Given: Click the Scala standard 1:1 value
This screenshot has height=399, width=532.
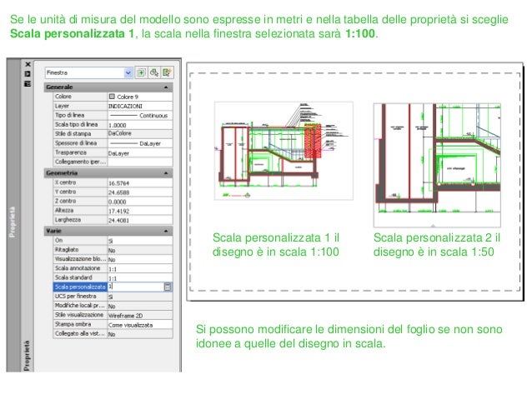Looking at the screenshot, I should 140,278.
